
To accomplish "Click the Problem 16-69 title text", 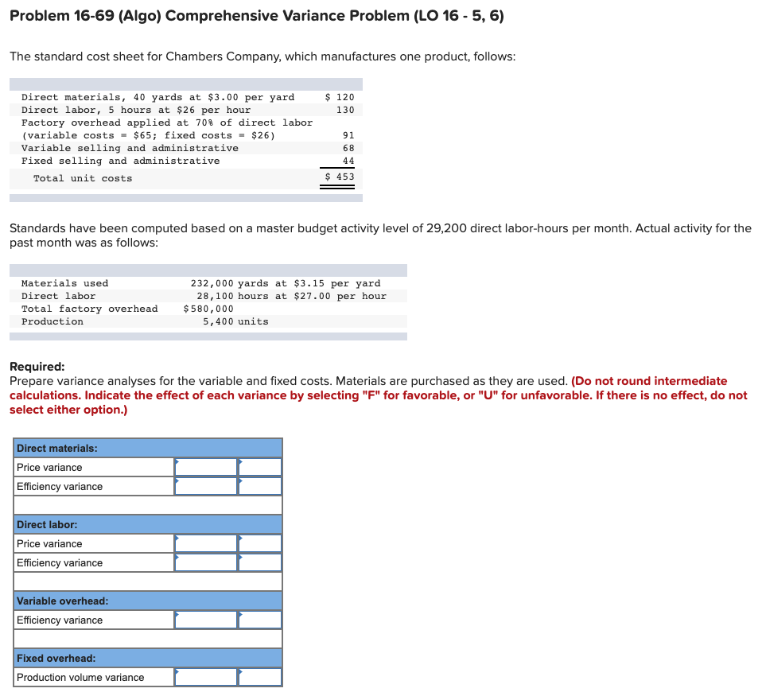I will pos(255,15).
